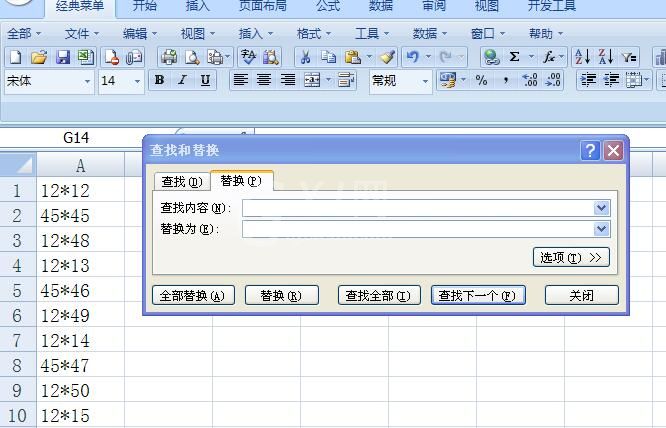
Task: Open the 帮助 menu
Action: [x=546, y=33]
